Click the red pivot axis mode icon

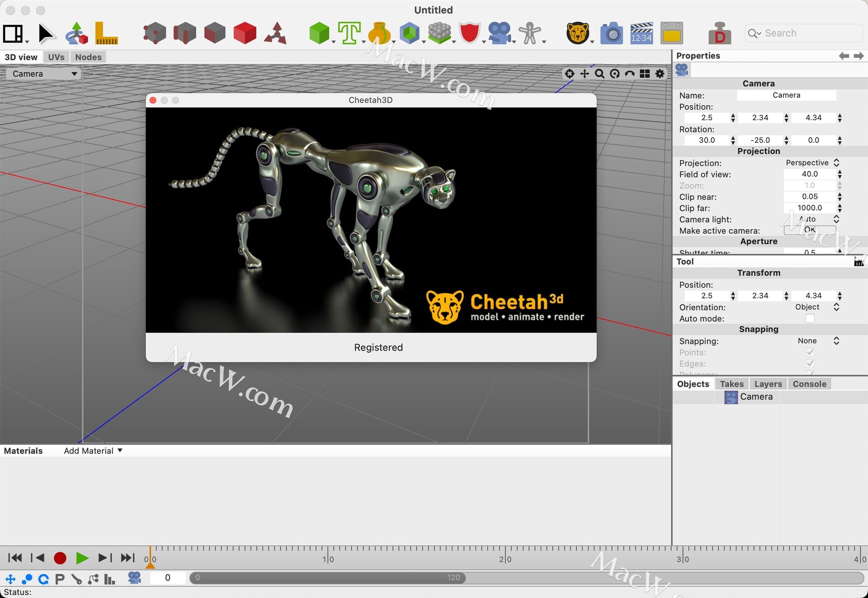pyautogui.click(x=275, y=33)
